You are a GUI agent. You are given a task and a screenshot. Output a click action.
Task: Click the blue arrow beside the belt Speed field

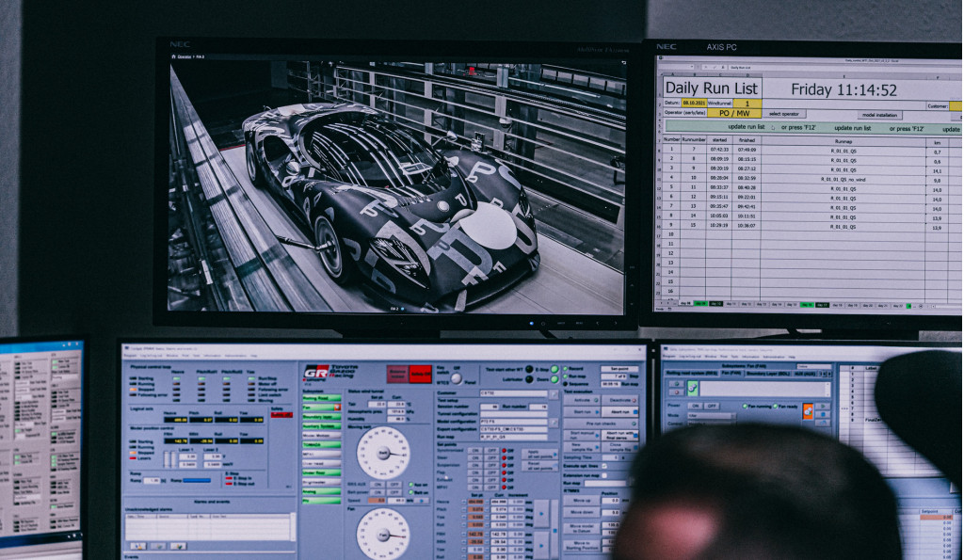(x=422, y=501)
